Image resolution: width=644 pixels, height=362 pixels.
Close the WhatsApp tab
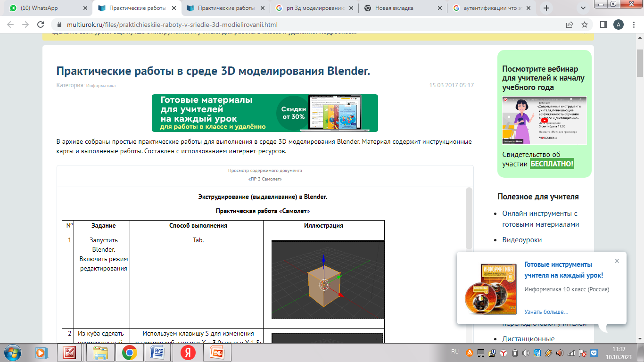pyautogui.click(x=85, y=8)
